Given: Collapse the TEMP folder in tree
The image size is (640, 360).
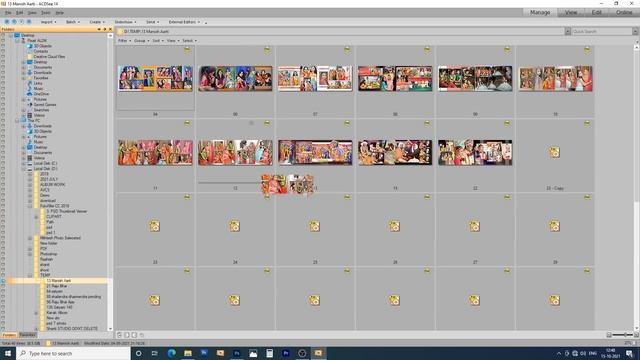Looking at the screenshot, I should click(30, 276).
